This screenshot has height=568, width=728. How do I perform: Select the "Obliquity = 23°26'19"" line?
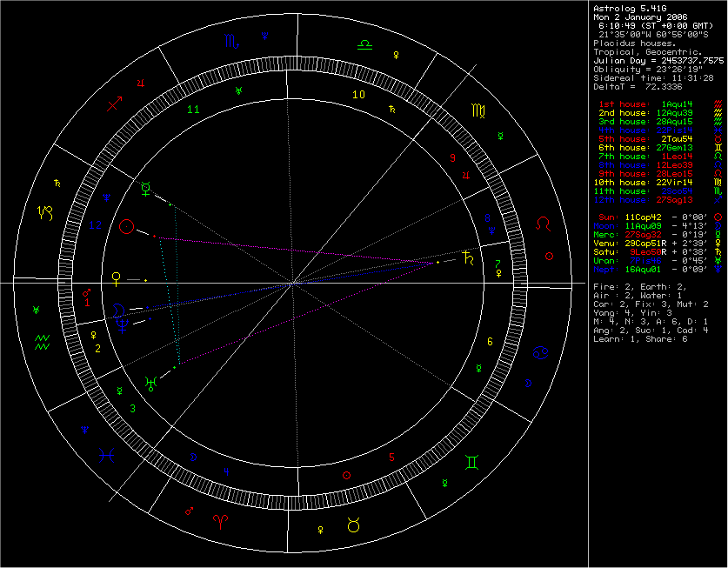pos(648,70)
